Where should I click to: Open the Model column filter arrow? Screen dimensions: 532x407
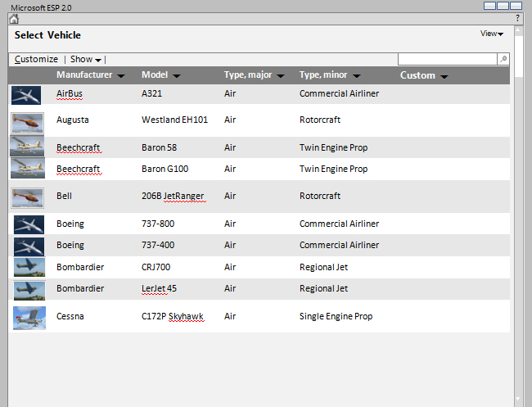pos(177,76)
